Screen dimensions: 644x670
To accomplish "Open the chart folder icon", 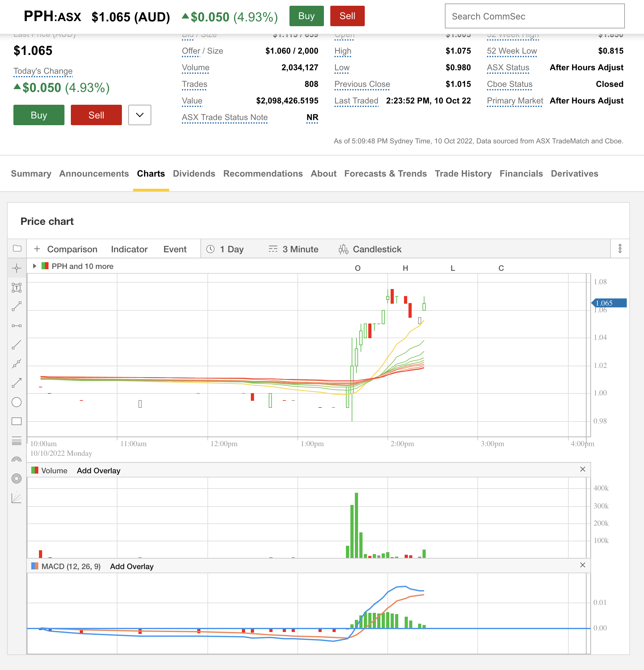I will coord(17,248).
